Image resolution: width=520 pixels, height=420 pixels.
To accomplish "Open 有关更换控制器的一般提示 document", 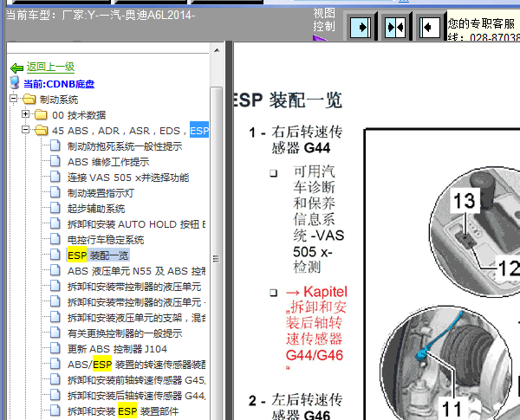I will 125,333.
